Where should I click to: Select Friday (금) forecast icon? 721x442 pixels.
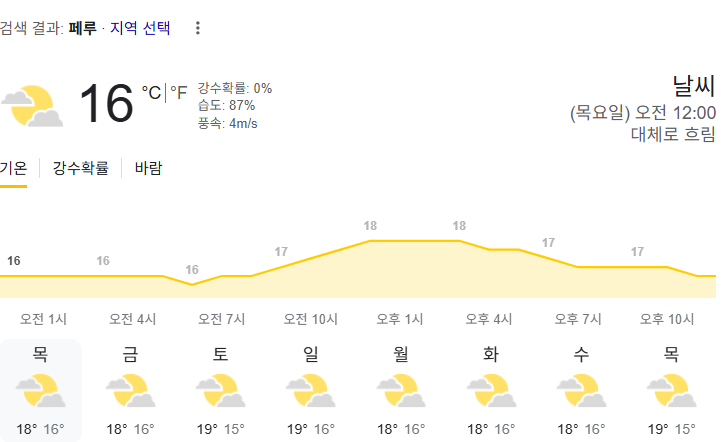point(131,390)
